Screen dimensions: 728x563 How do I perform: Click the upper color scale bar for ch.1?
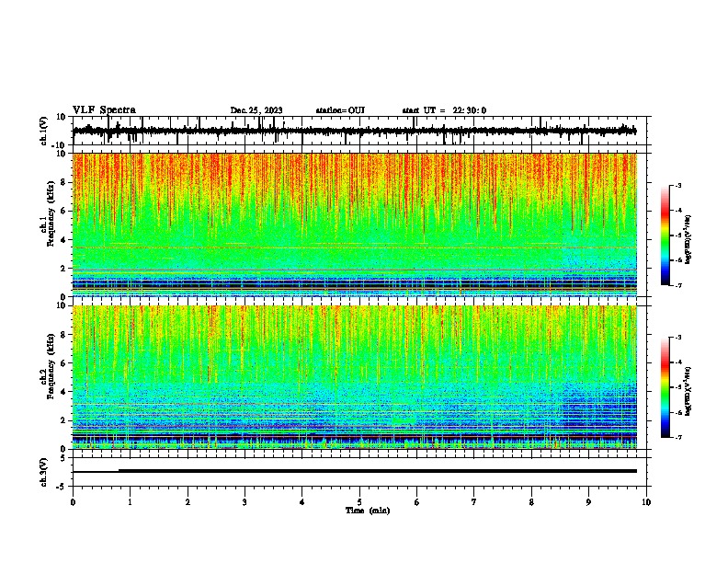(x=665, y=236)
